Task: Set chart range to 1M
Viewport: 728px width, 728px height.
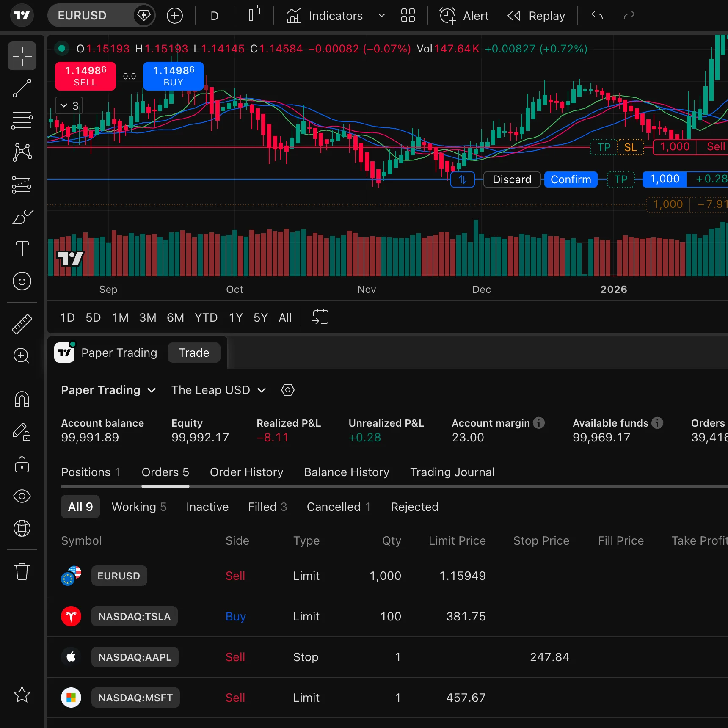Action: pos(120,317)
